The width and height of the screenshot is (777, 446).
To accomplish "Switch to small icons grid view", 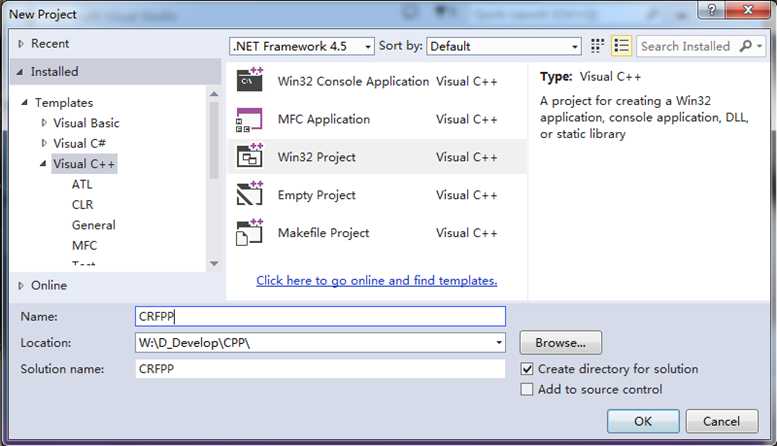I will (x=597, y=46).
